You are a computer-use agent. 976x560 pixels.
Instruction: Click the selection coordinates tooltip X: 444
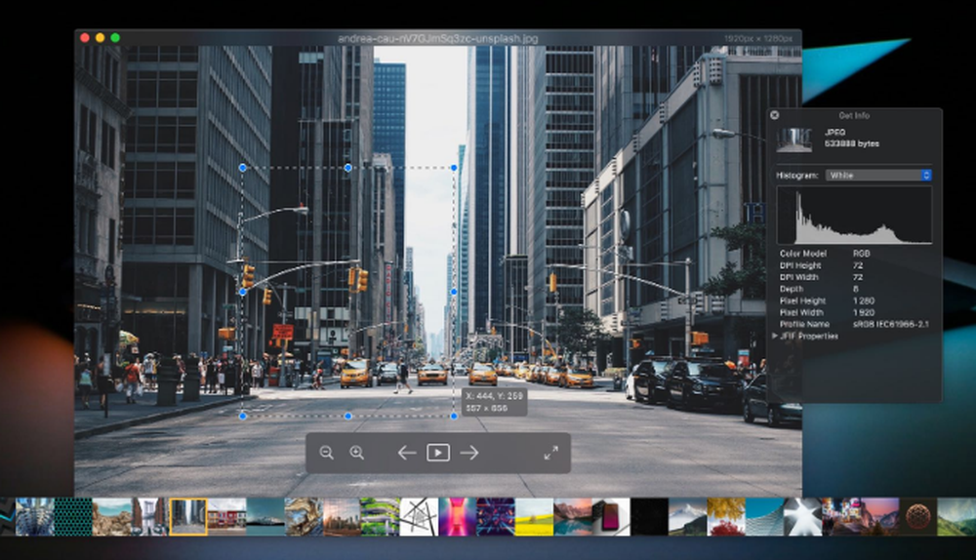495,402
